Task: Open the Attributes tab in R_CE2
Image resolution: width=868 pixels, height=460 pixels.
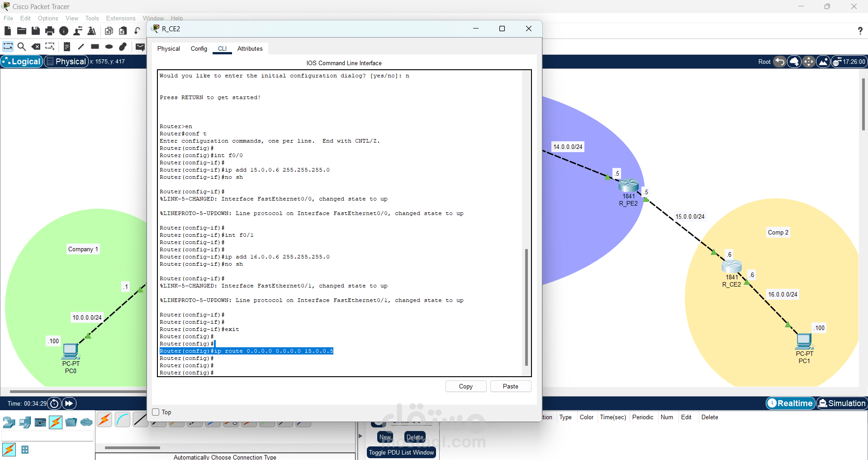Action: click(x=250, y=48)
